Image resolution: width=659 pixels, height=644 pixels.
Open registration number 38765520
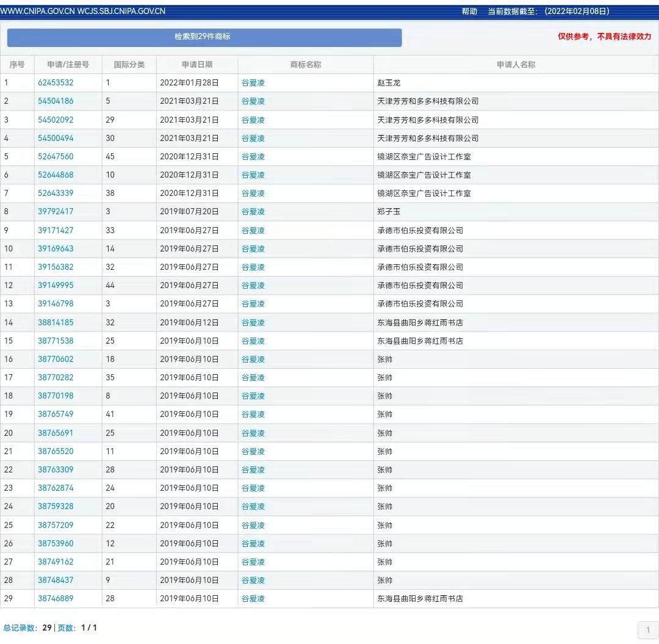pos(56,452)
